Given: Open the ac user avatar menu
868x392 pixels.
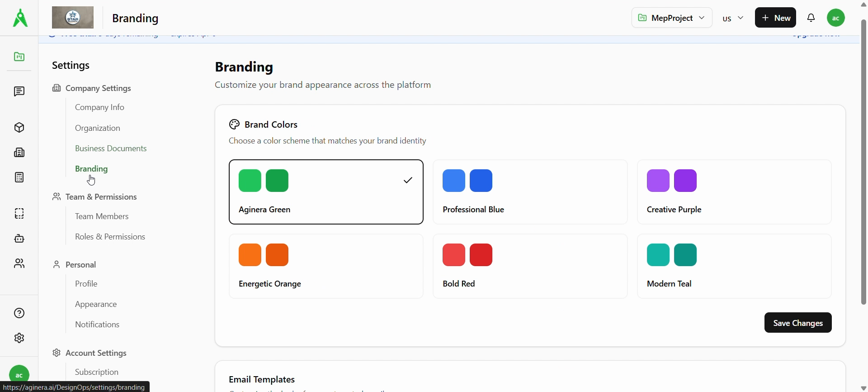Looking at the screenshot, I should coord(835,18).
